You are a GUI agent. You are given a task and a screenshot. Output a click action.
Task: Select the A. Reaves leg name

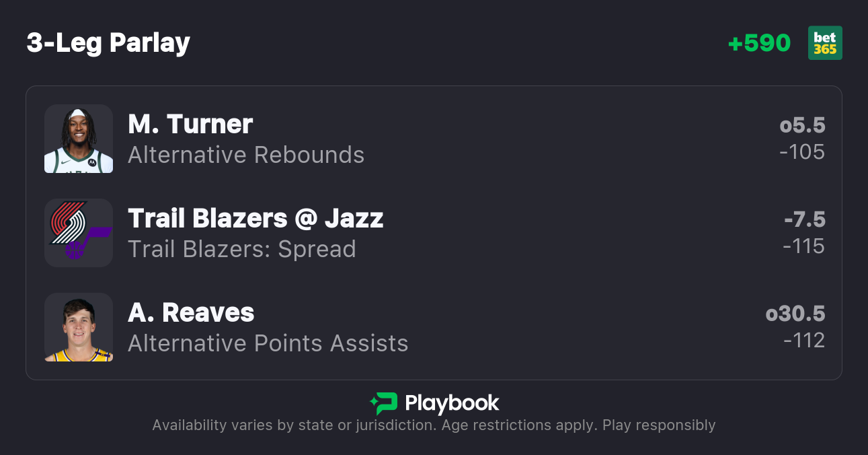point(191,313)
